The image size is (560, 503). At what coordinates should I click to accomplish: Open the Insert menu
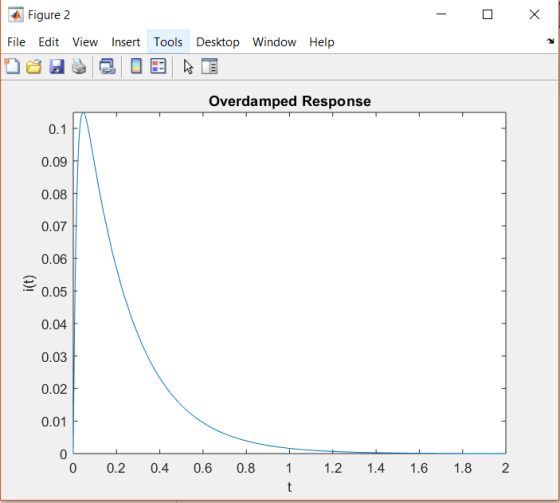[x=126, y=42]
